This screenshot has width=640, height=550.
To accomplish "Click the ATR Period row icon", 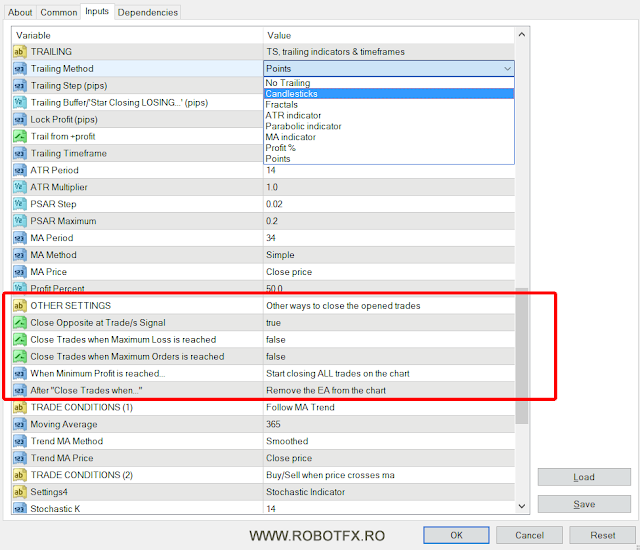I will pyautogui.click(x=19, y=170).
